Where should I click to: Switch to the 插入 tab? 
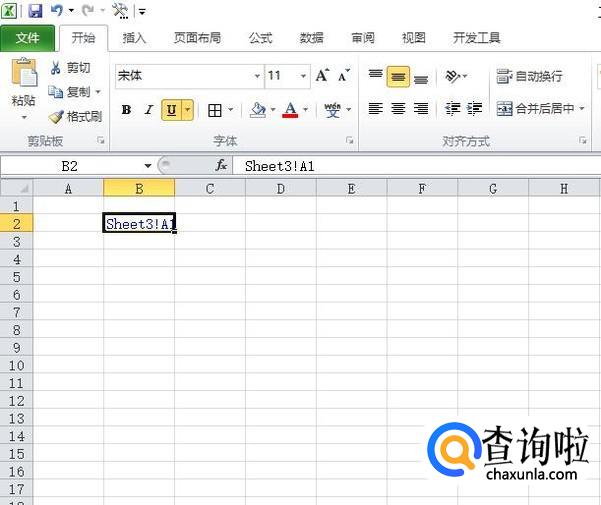coord(134,38)
